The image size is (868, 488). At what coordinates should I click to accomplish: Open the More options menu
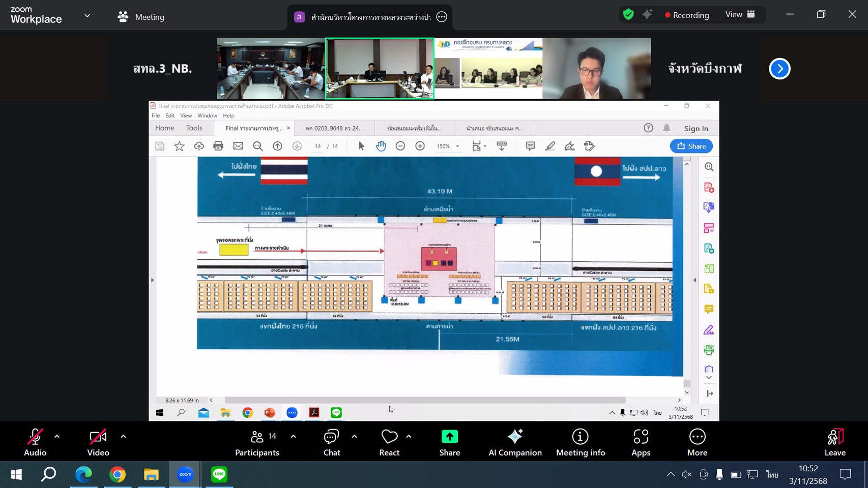pyautogui.click(x=697, y=441)
